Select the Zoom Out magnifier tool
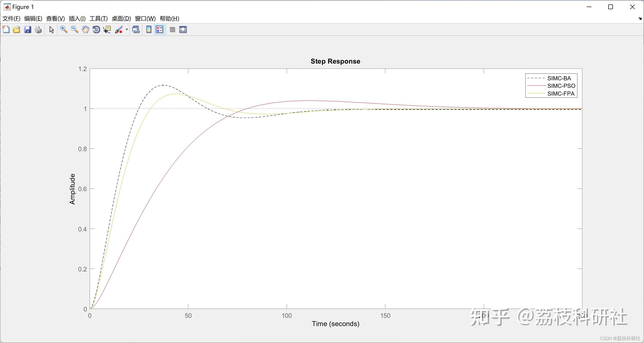This screenshot has height=343, width=644. tap(75, 29)
